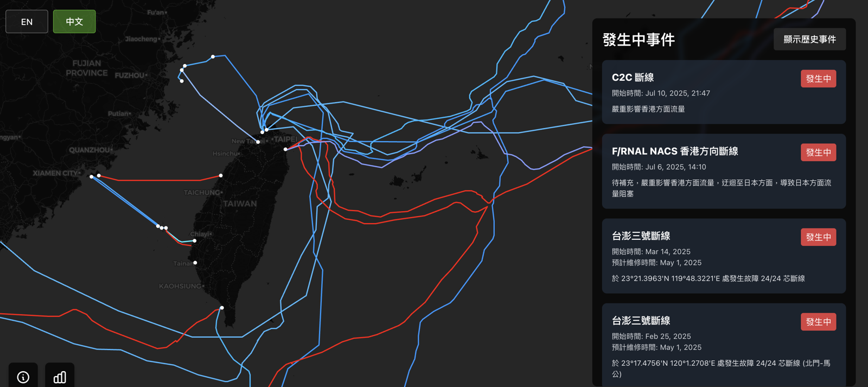The height and width of the screenshot is (387, 868).
Task: Click 顯示歷史事件 button
Action: pos(809,40)
